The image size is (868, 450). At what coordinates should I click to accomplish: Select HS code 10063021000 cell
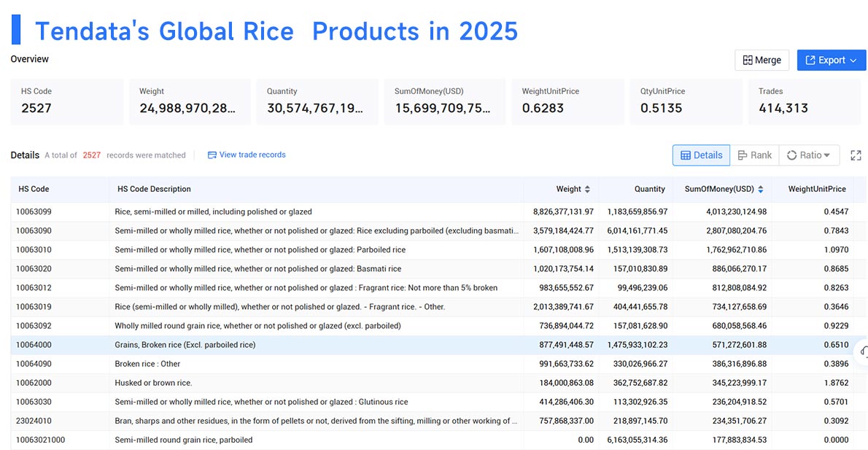40,440
